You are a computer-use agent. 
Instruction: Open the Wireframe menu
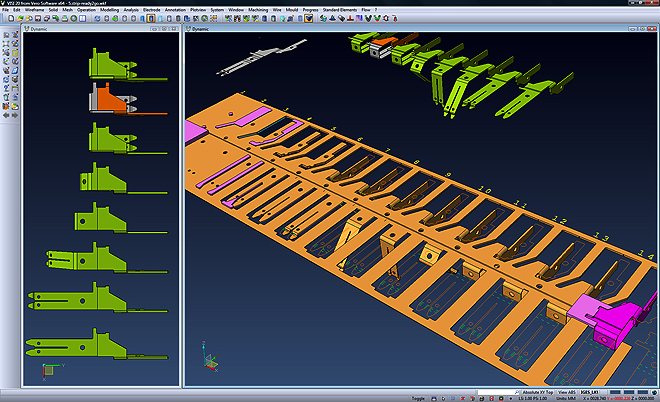(x=34, y=10)
